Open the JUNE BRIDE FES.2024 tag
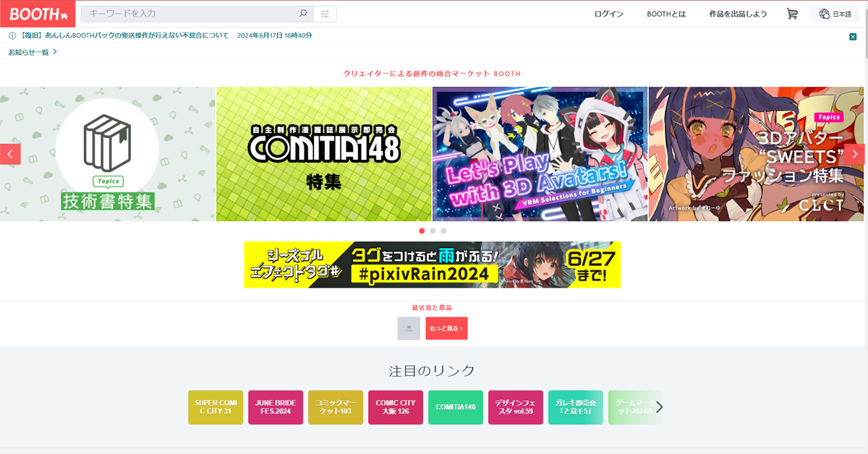The image size is (868, 454). [276, 407]
